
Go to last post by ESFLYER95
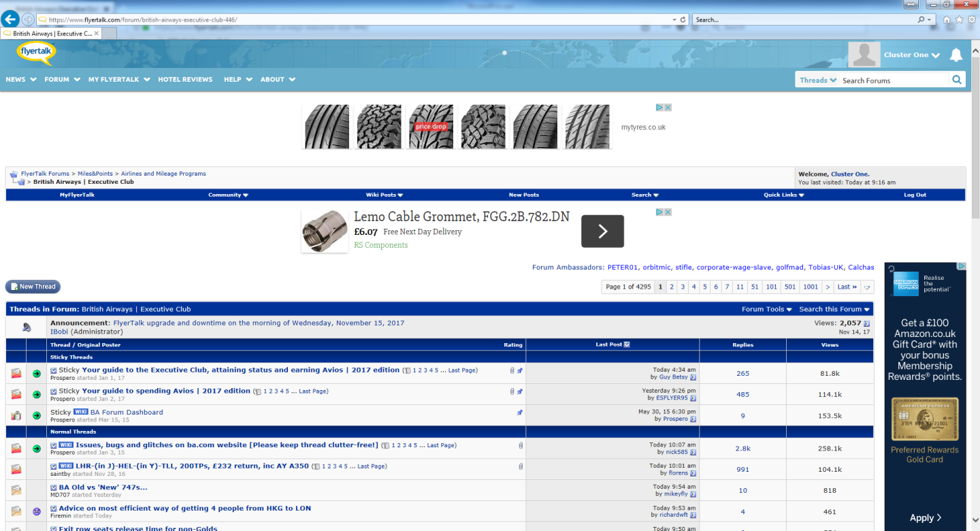point(693,398)
